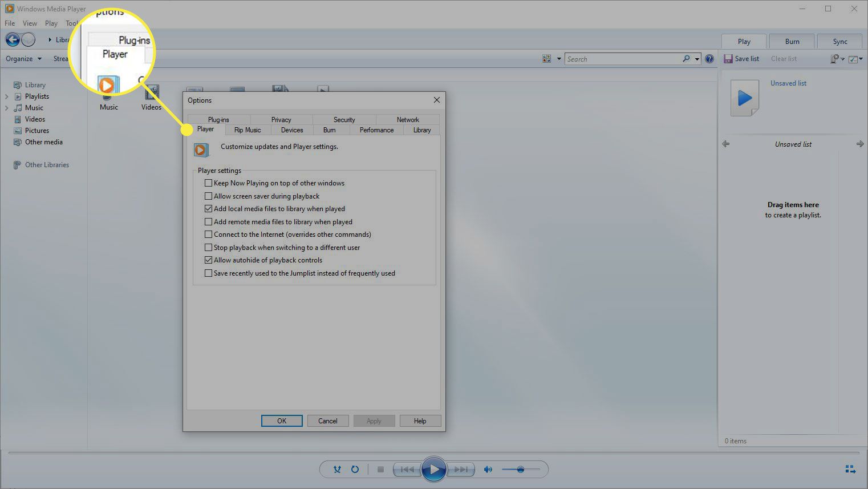Open the search options dropdown arrow
The height and width of the screenshot is (489, 868).
[697, 59]
